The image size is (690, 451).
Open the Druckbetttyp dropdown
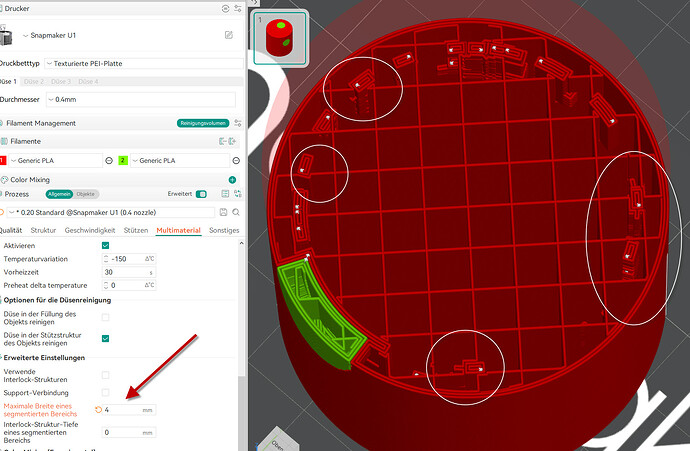tap(144, 63)
